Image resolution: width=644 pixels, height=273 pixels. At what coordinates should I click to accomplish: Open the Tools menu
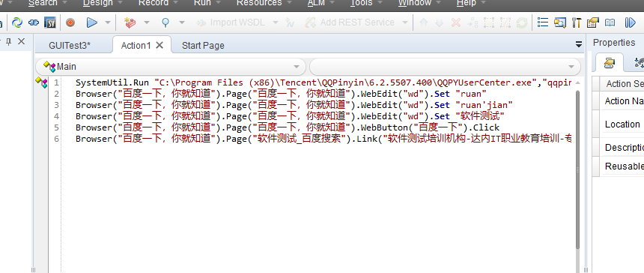click(x=362, y=3)
